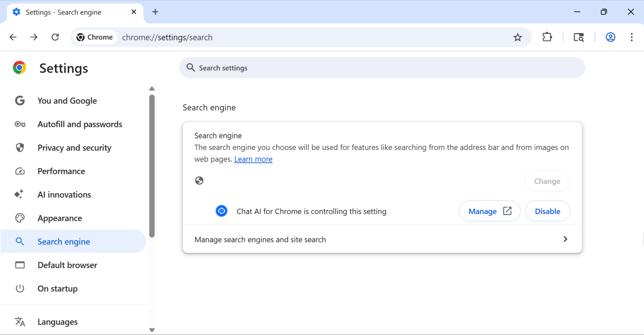Open On startup settings

pyautogui.click(x=74, y=288)
